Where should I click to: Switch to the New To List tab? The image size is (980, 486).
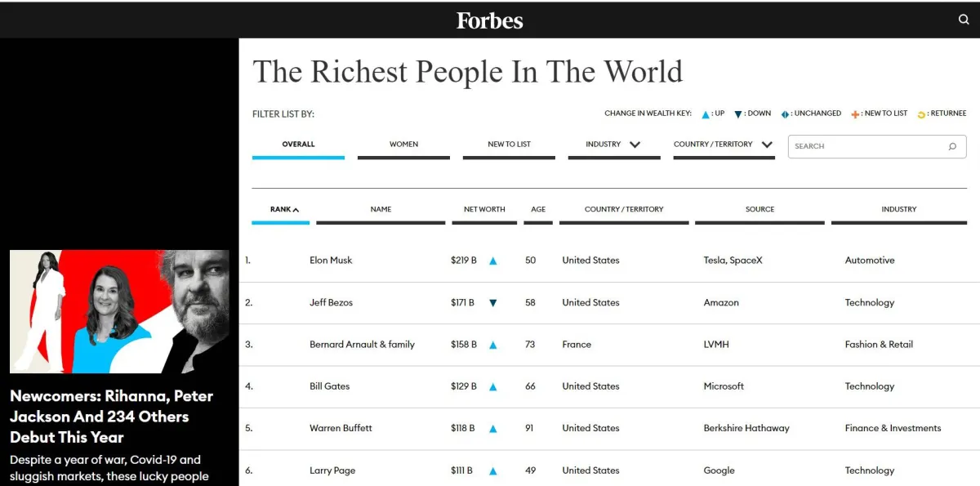pos(509,145)
